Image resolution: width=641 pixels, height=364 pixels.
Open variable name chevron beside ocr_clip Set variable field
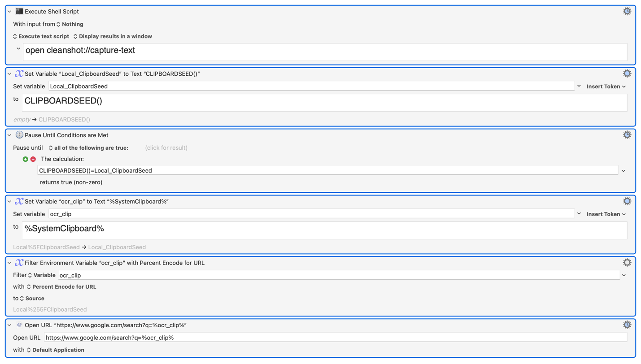pos(579,214)
